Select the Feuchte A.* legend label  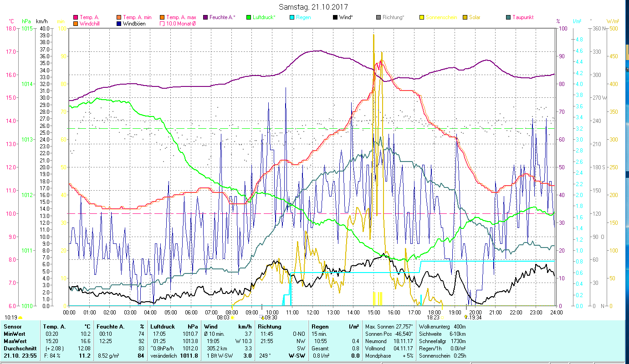[223, 17]
